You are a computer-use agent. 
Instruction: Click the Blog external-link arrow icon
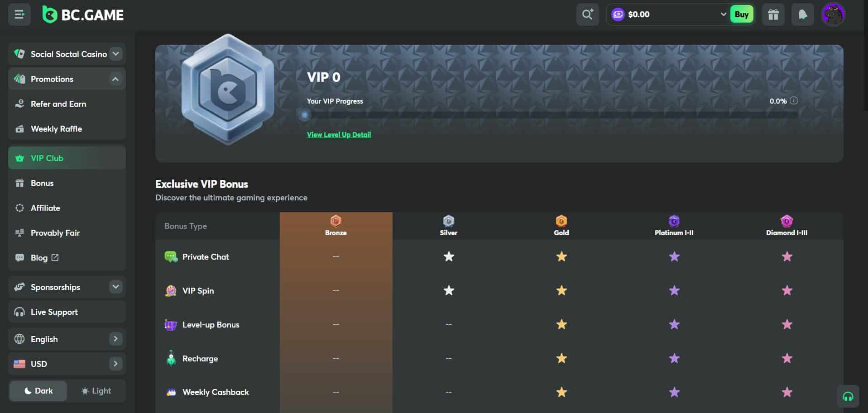[55, 257]
